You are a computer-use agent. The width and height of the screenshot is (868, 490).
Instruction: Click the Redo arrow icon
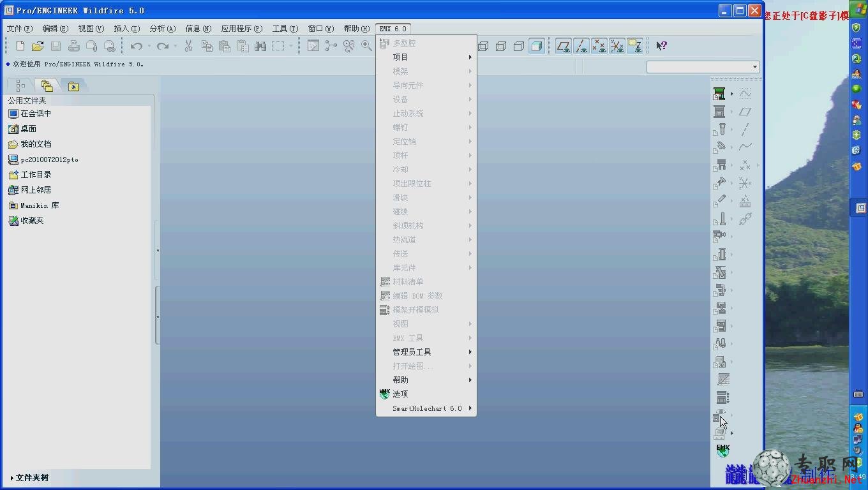pos(163,46)
